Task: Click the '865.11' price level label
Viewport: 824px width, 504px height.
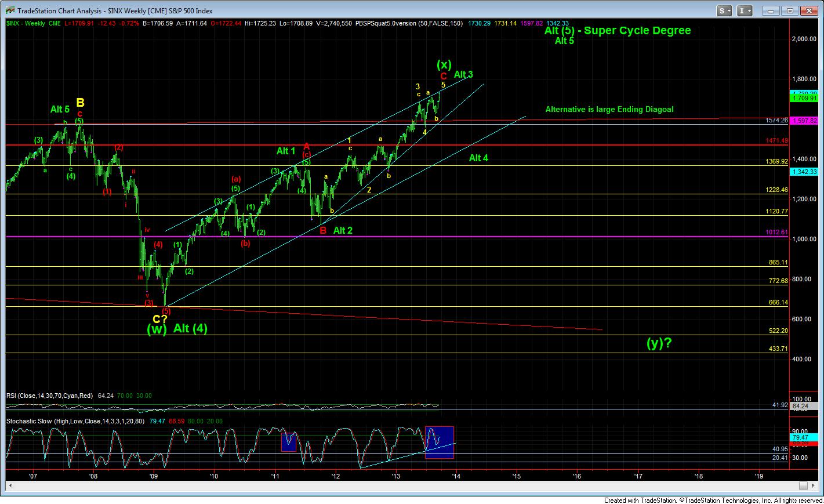Action: coord(778,263)
